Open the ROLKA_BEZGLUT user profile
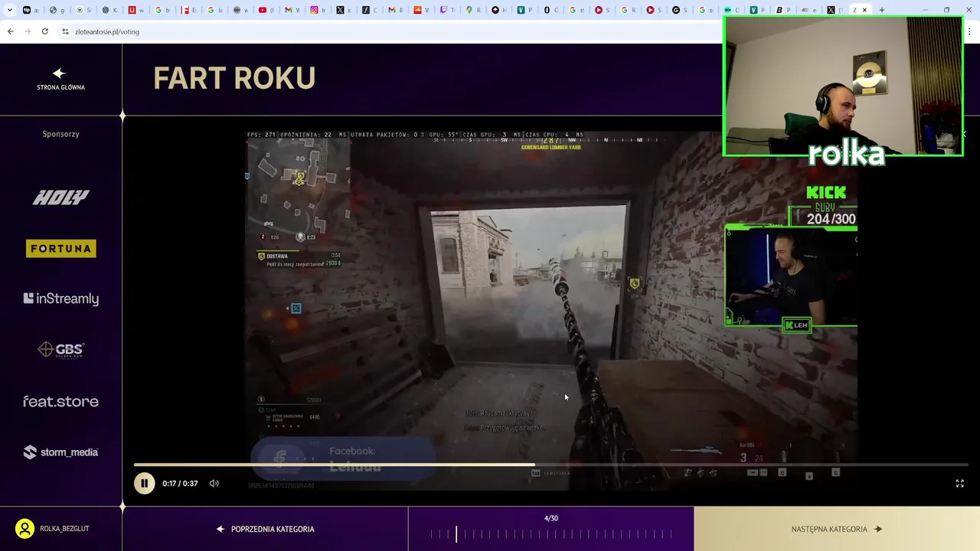This screenshot has width=980, height=551. (x=52, y=529)
